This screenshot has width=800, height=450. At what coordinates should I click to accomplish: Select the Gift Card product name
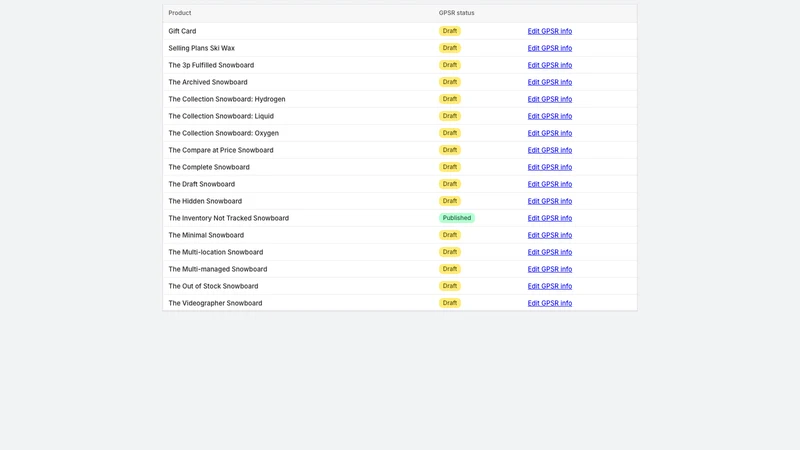(x=182, y=31)
